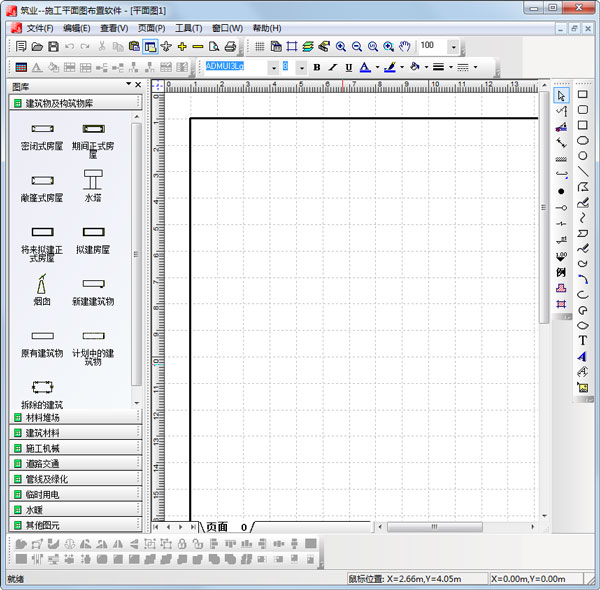Screen dimensions: 600x590
Task: Select the Ellipse drawing tool
Action: (x=582, y=140)
